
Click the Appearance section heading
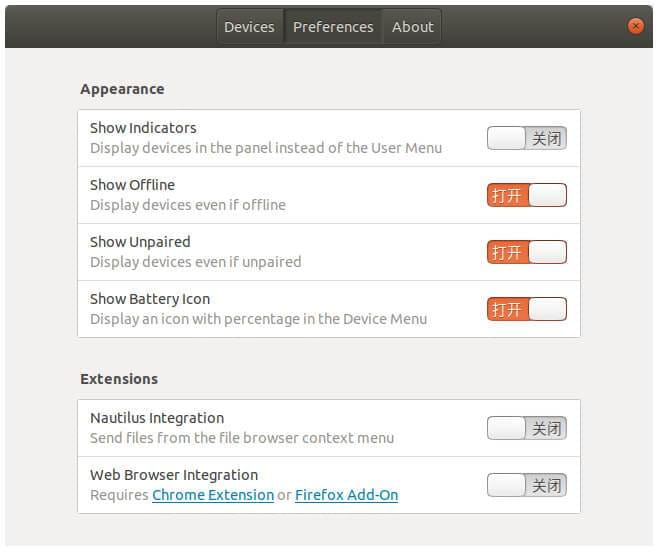tap(122, 89)
